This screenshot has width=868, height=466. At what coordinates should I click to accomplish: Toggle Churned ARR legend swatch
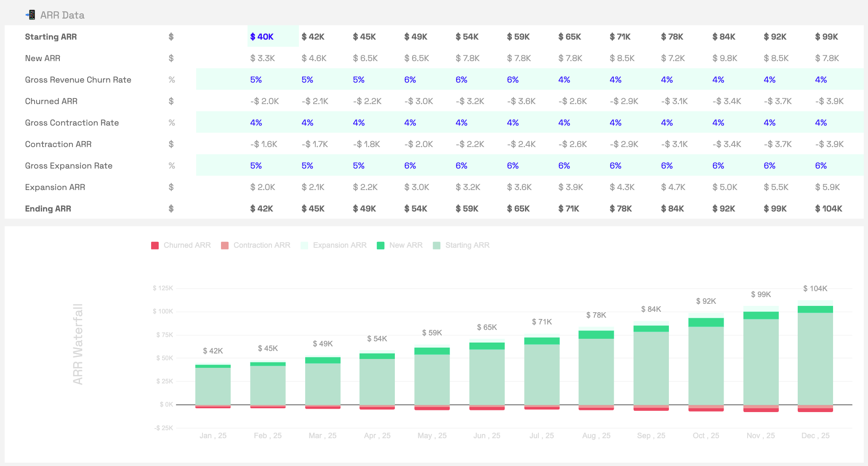click(x=155, y=246)
